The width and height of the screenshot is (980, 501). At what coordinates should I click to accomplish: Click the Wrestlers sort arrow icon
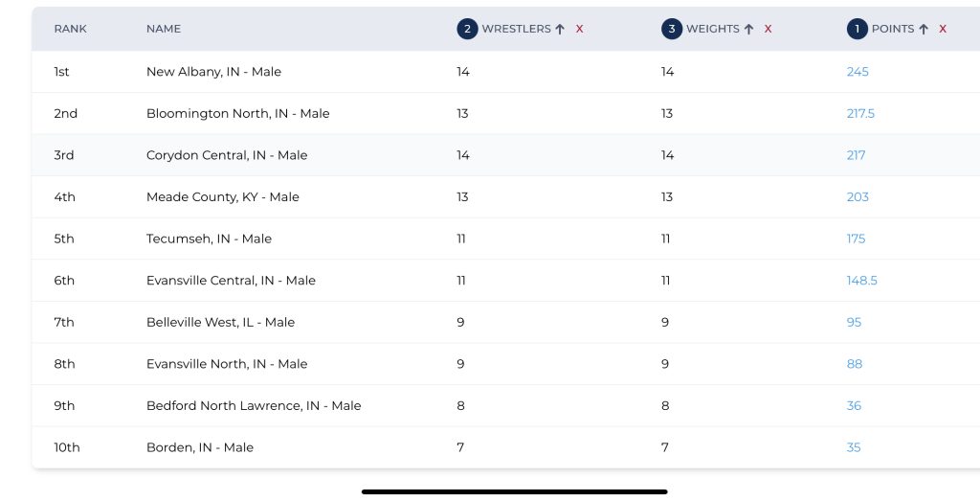pos(560,30)
